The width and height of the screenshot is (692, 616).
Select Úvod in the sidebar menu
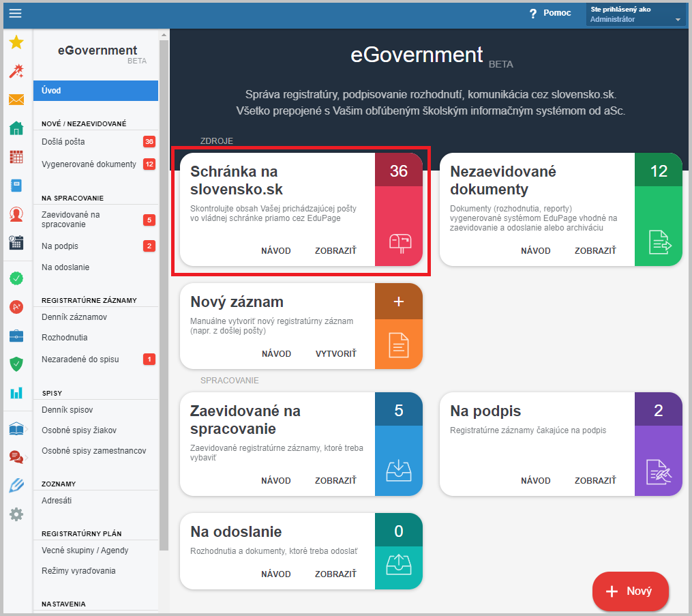[x=95, y=91]
